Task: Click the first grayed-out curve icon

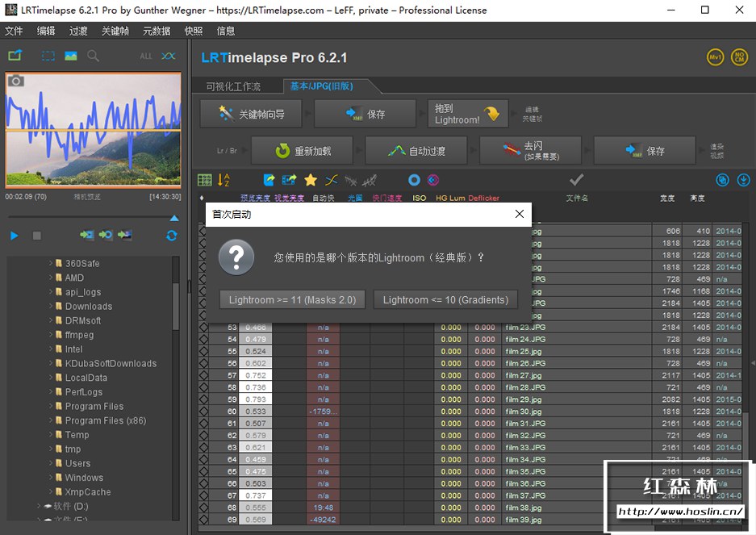Action: [x=351, y=181]
